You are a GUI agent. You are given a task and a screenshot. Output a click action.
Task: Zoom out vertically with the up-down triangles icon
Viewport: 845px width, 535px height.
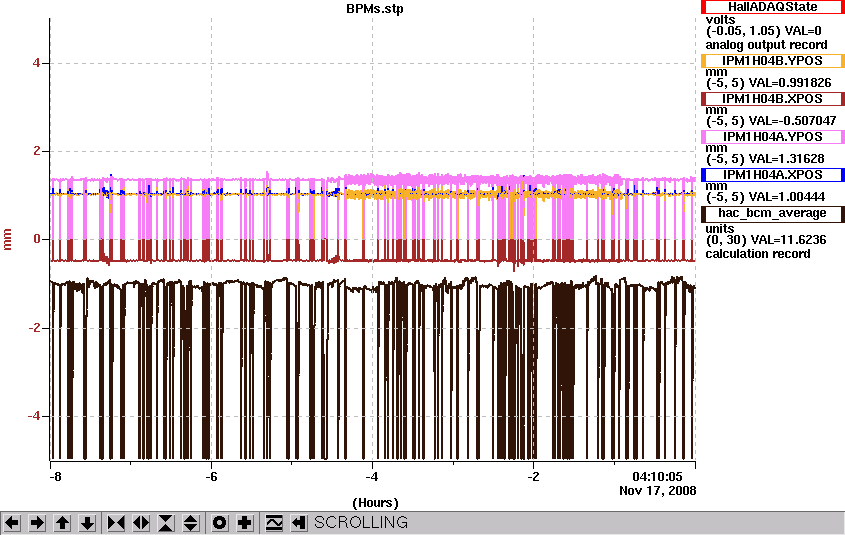(191, 523)
